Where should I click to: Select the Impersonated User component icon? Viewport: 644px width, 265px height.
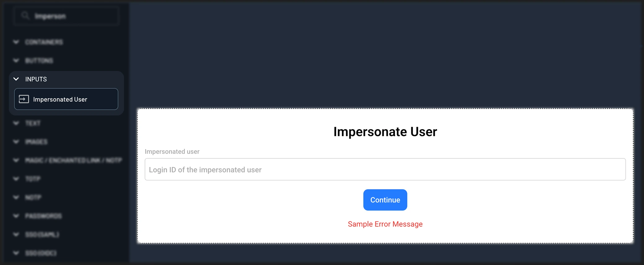point(24,99)
